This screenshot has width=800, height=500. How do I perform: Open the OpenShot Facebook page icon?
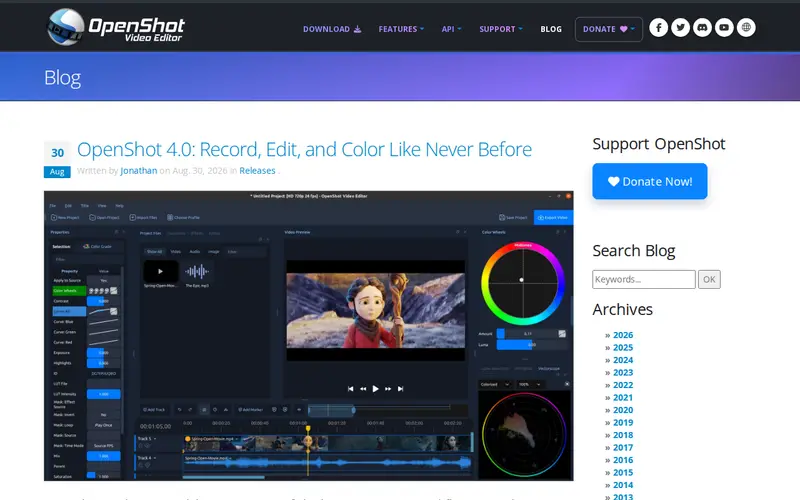pos(659,28)
